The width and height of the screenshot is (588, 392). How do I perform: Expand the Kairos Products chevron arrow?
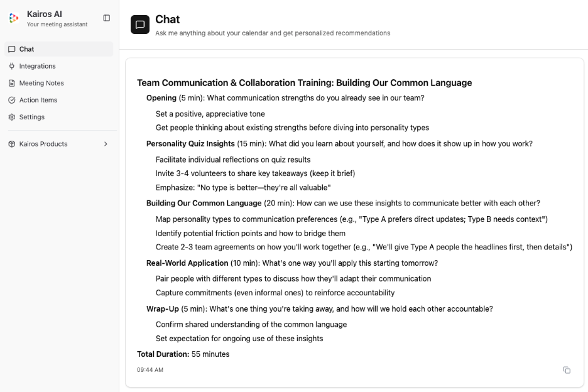[x=106, y=144]
